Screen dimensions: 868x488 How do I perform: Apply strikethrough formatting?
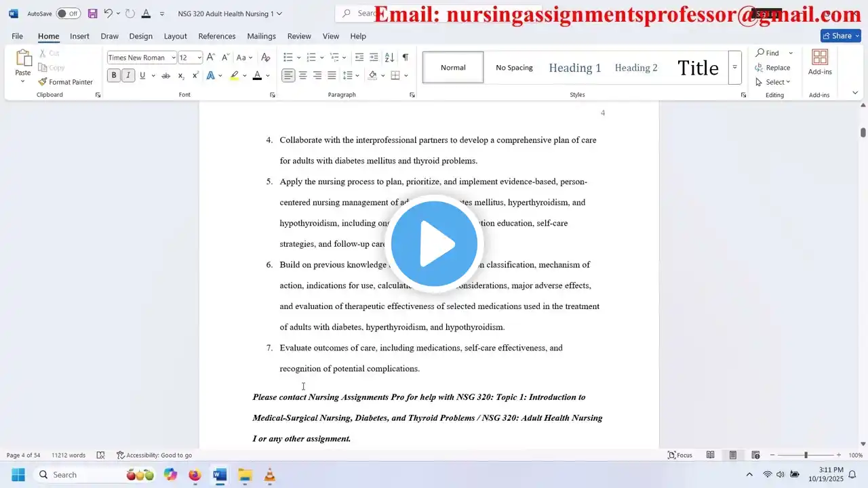coord(165,76)
